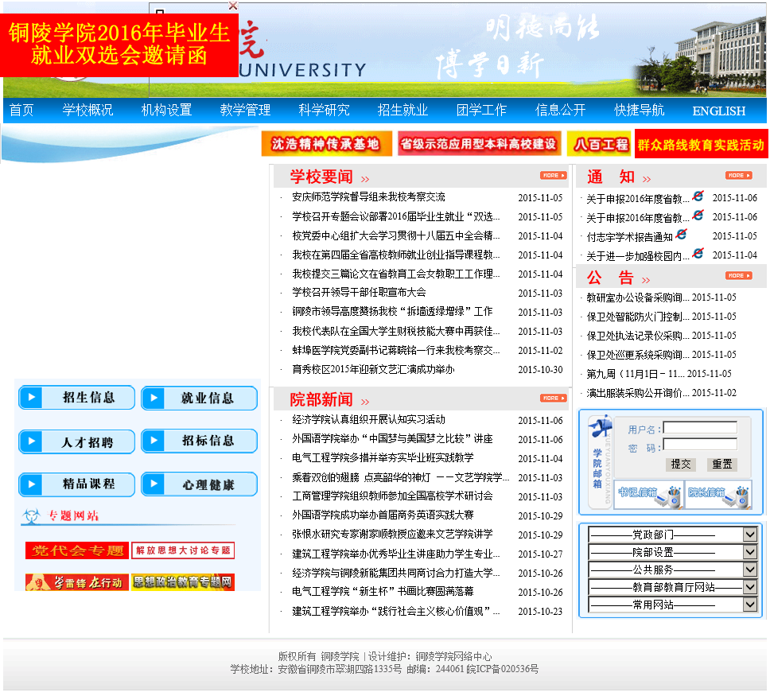Click the 群众路线教育实践活动 banner
The image size is (770, 700).
702,144
